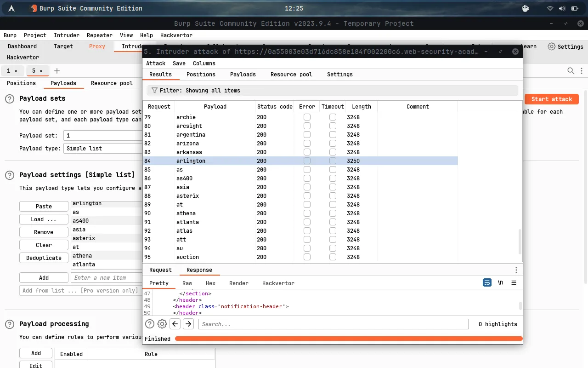Toggle the \n non-printable characters icon
This screenshot has height=368, width=588.
(x=500, y=282)
